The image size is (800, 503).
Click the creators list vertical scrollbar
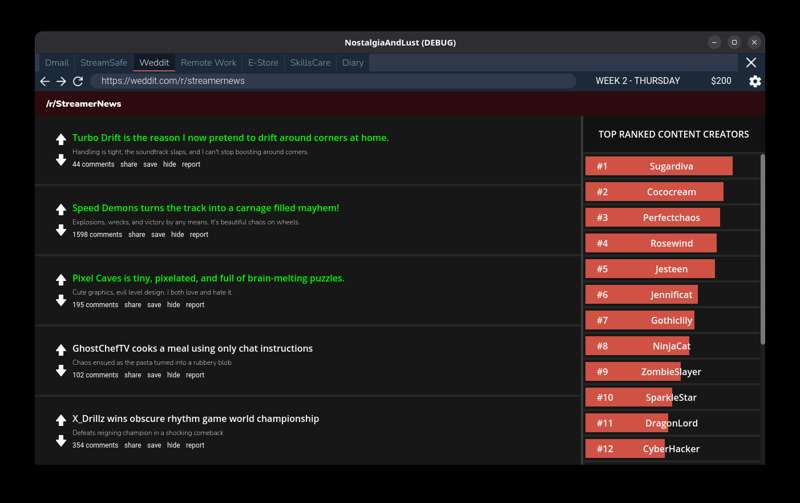[x=762, y=250]
